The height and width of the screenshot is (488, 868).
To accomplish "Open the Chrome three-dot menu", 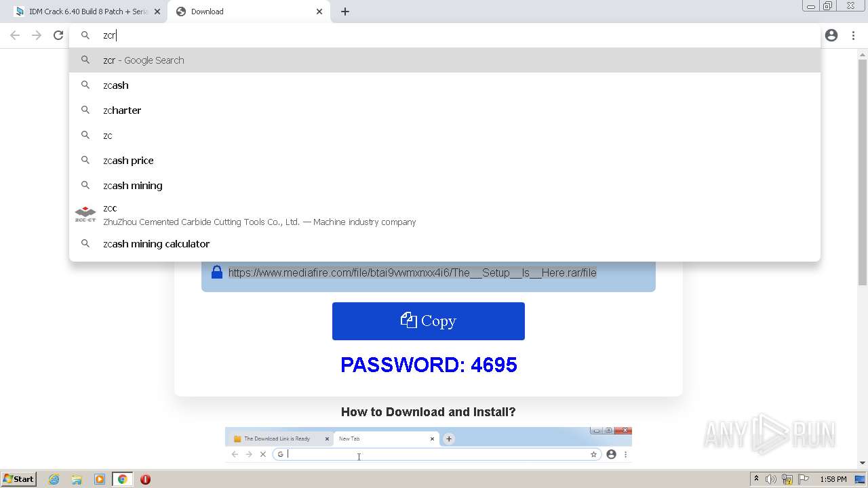I will point(853,35).
